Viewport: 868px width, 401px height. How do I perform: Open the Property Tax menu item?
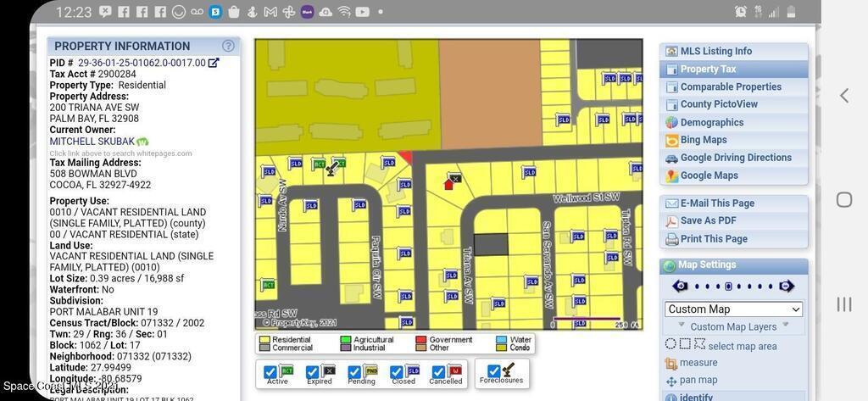pyautogui.click(x=708, y=69)
